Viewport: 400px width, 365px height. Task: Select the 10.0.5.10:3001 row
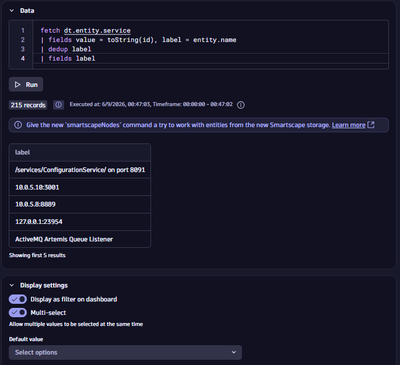(80, 187)
